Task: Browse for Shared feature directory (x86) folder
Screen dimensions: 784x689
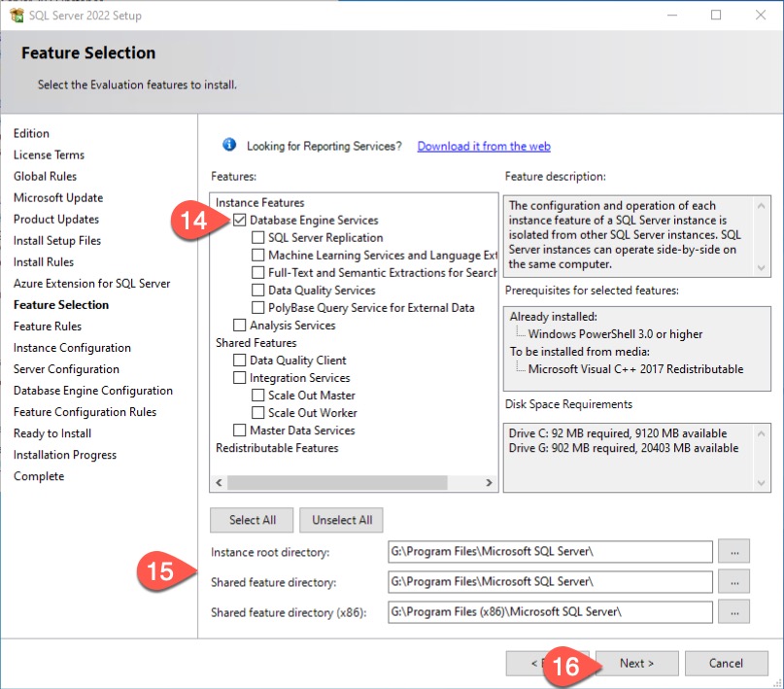Action: point(733,611)
